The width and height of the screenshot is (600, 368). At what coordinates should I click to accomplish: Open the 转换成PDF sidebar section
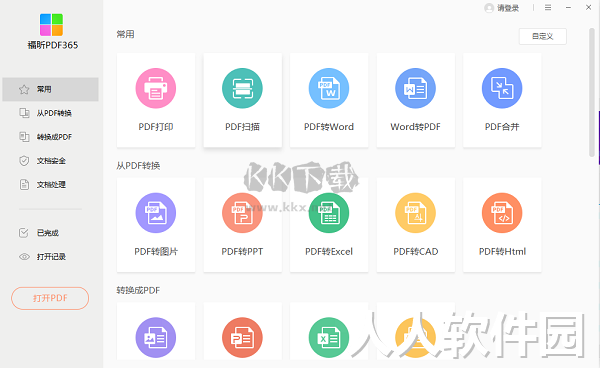(51, 137)
